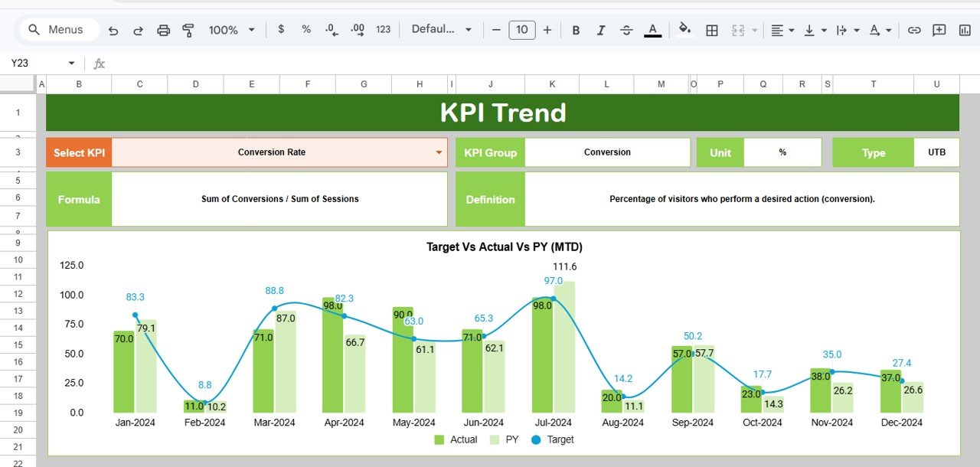The image size is (980, 467).
Task: Apply strikethrough formatting
Action: click(626, 30)
